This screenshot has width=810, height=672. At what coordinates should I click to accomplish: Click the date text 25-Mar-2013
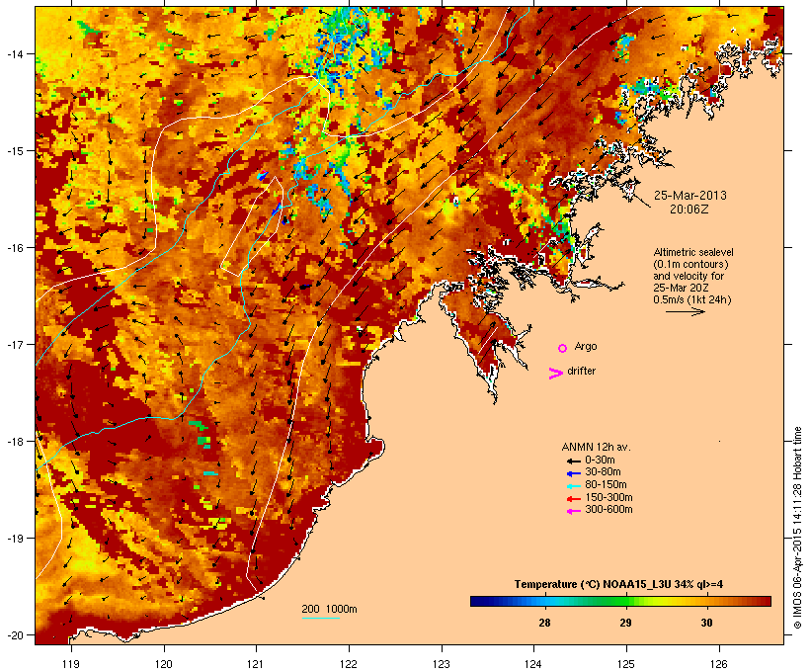coord(690,196)
